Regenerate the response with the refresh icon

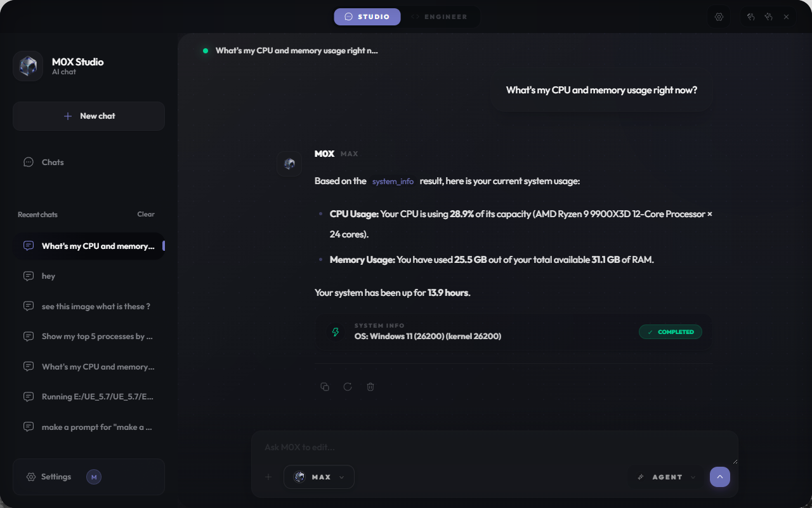pyautogui.click(x=348, y=387)
